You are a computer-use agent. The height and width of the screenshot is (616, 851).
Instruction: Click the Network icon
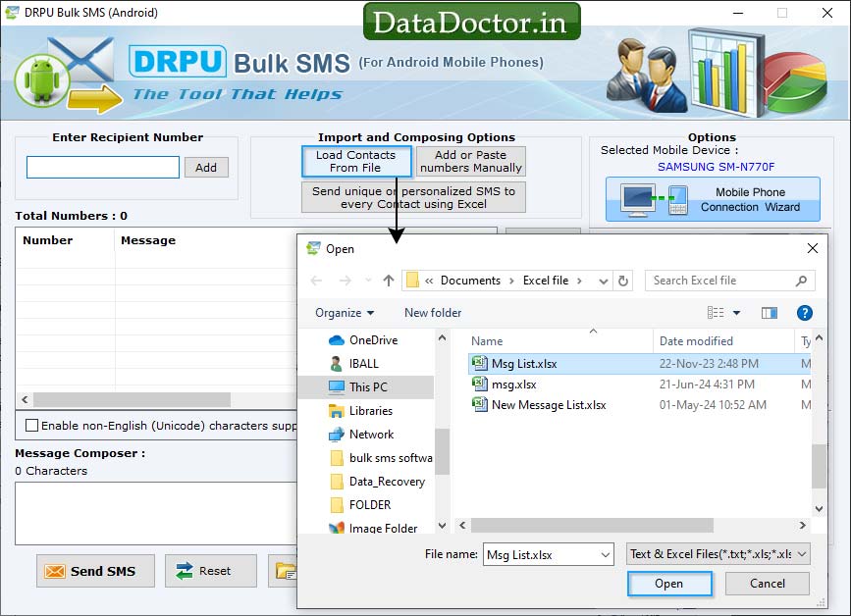[x=337, y=435]
